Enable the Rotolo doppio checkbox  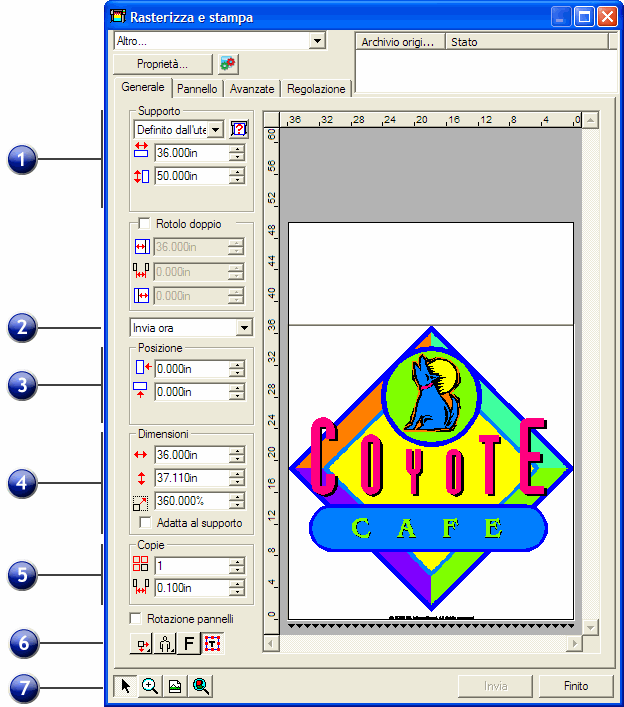(x=144, y=224)
